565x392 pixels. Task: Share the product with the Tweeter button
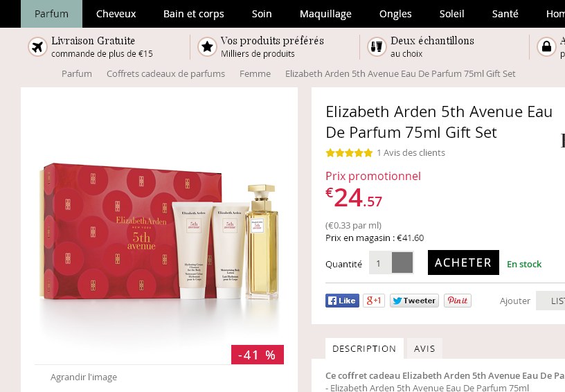(414, 301)
